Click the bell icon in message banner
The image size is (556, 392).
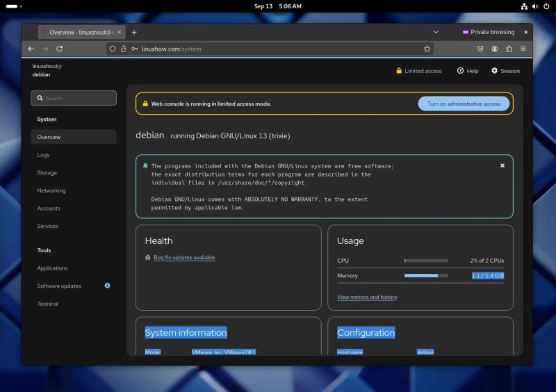point(145,165)
